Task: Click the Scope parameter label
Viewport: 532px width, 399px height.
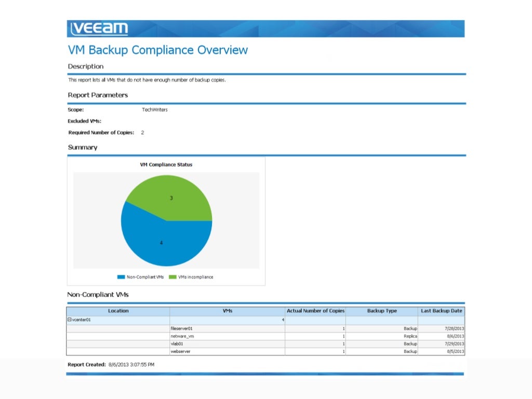Action: [x=76, y=110]
